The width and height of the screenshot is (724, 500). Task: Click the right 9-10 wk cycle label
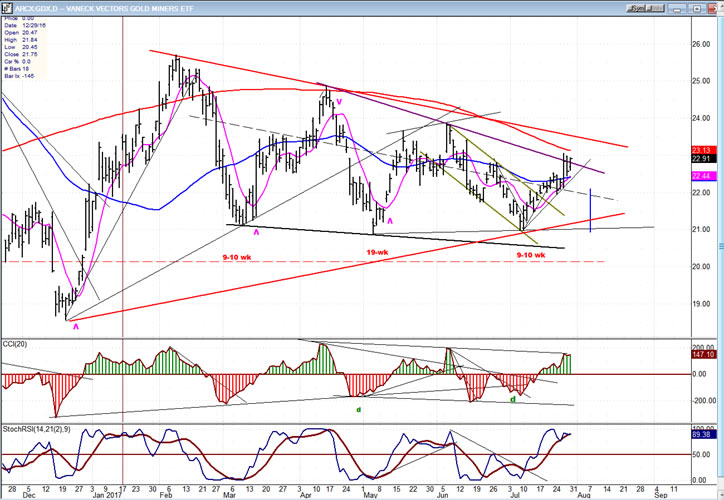pos(529,255)
